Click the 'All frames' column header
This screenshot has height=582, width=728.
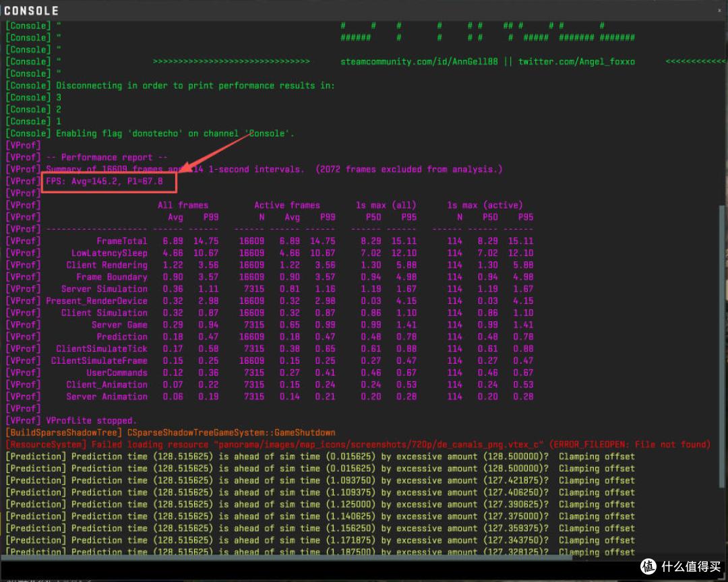183,205
